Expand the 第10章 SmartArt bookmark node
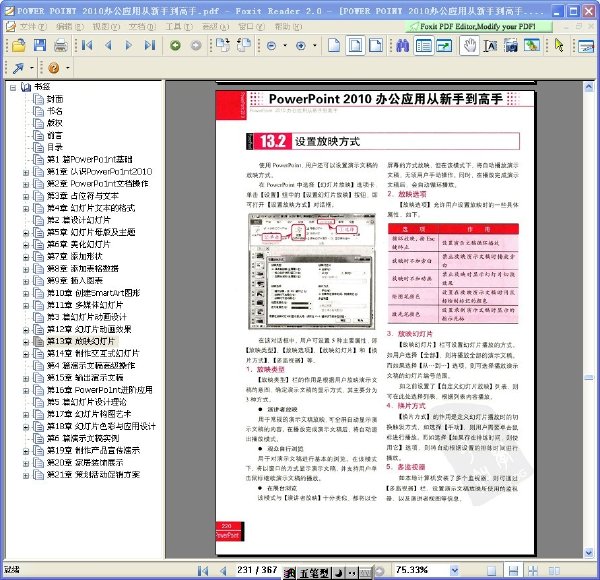 pos(26,293)
